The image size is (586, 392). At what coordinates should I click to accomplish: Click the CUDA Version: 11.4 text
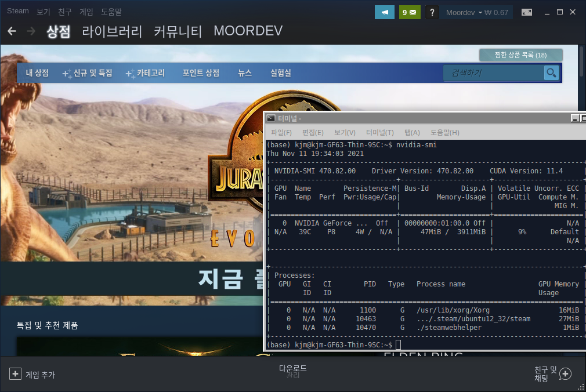pyautogui.click(x=526, y=171)
